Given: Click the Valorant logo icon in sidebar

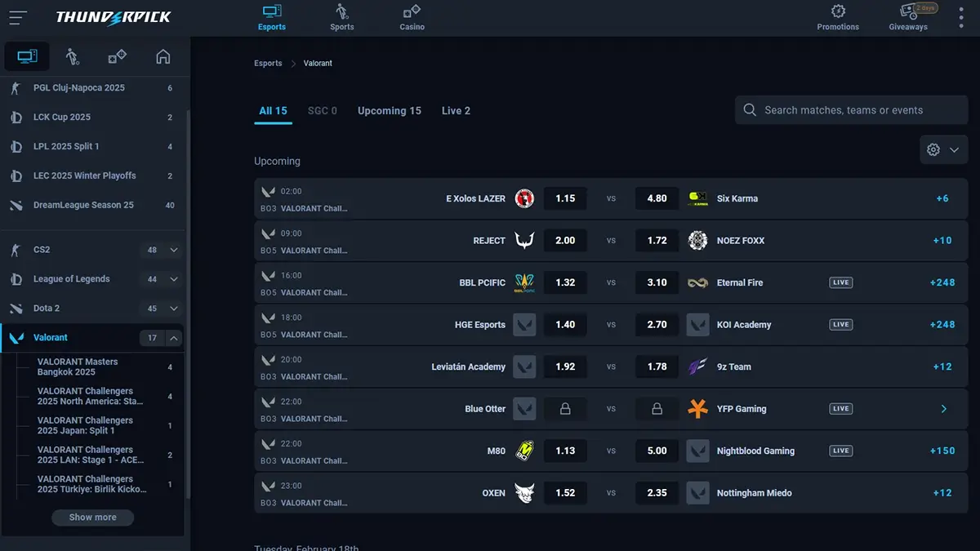Looking at the screenshot, I should pyautogui.click(x=16, y=337).
